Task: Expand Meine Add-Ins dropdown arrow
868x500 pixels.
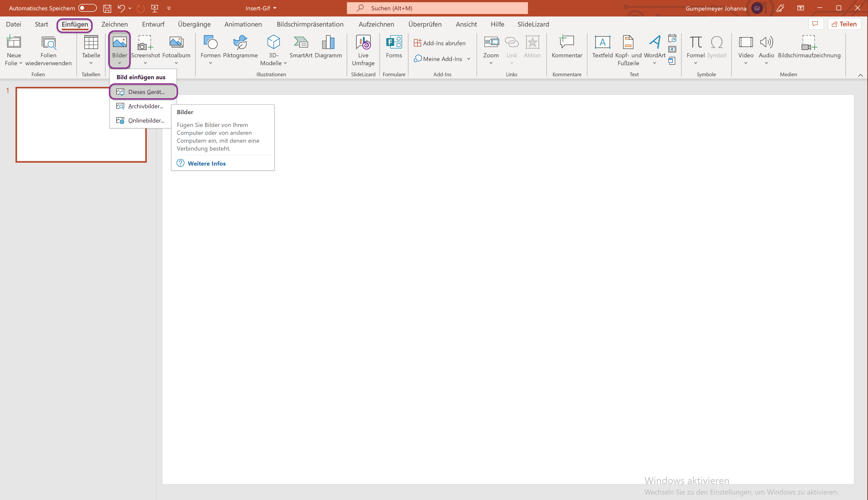Action: 468,59
